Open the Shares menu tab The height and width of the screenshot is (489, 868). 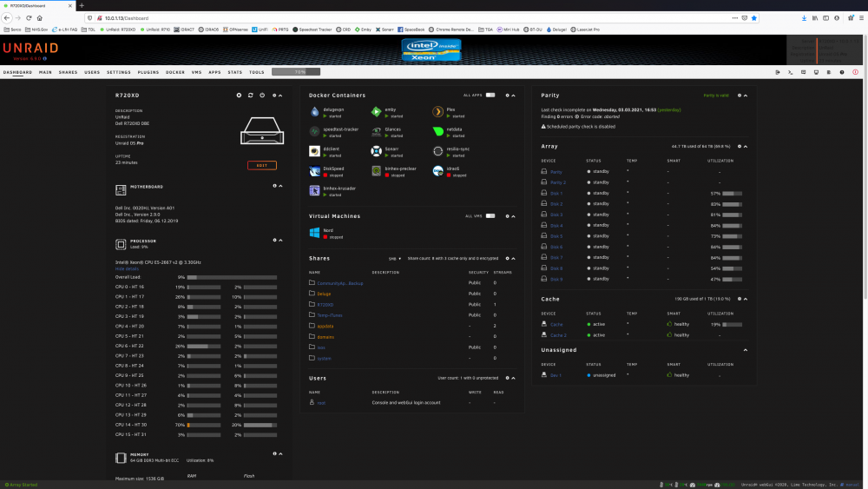click(x=68, y=72)
